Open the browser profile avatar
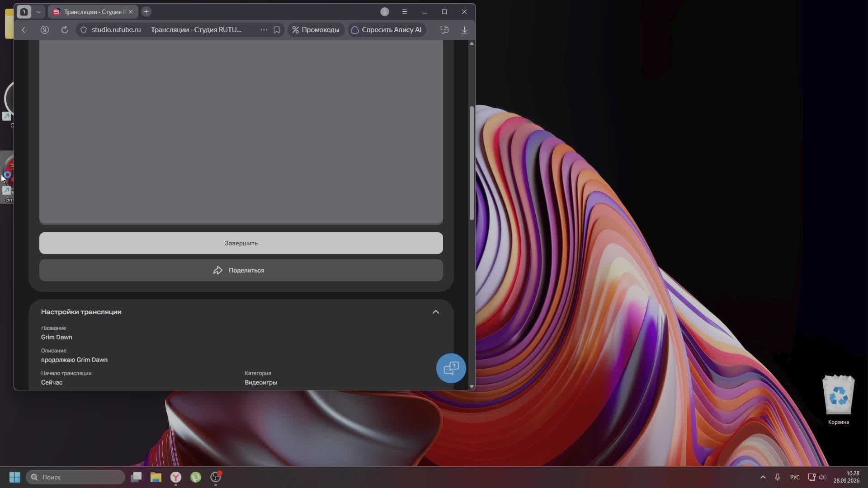The image size is (868, 488). (x=385, y=12)
